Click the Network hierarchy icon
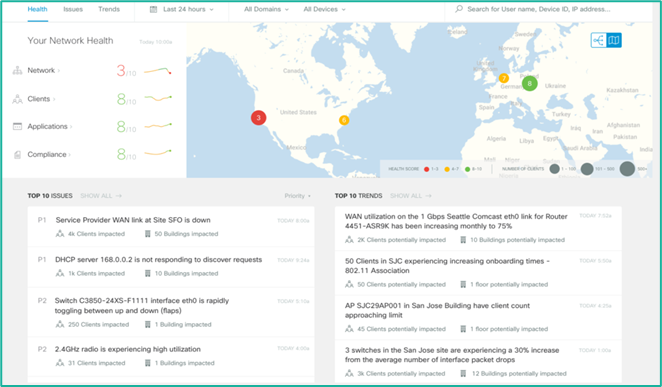Viewport: 662px width, 387px height. point(17,70)
